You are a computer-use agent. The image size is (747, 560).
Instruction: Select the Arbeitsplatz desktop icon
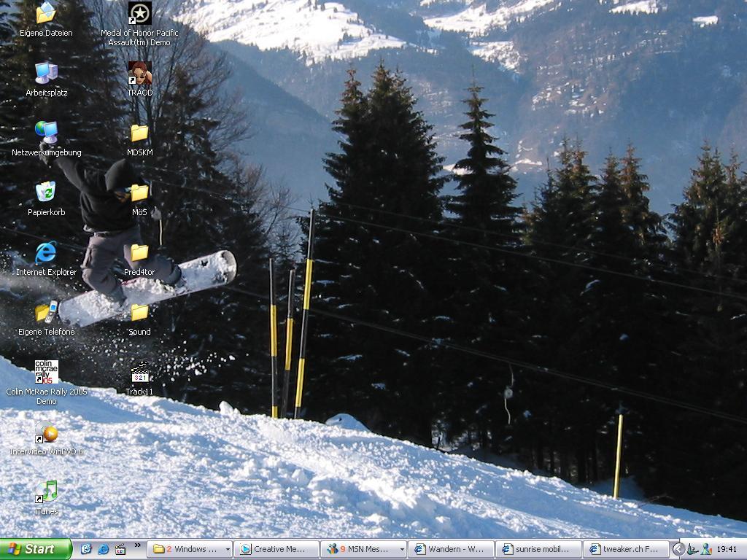[46, 74]
